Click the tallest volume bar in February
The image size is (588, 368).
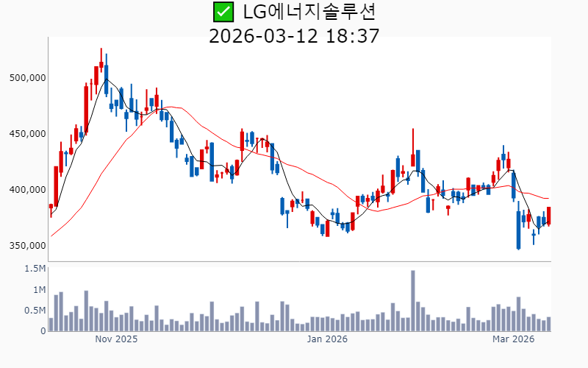click(413, 301)
